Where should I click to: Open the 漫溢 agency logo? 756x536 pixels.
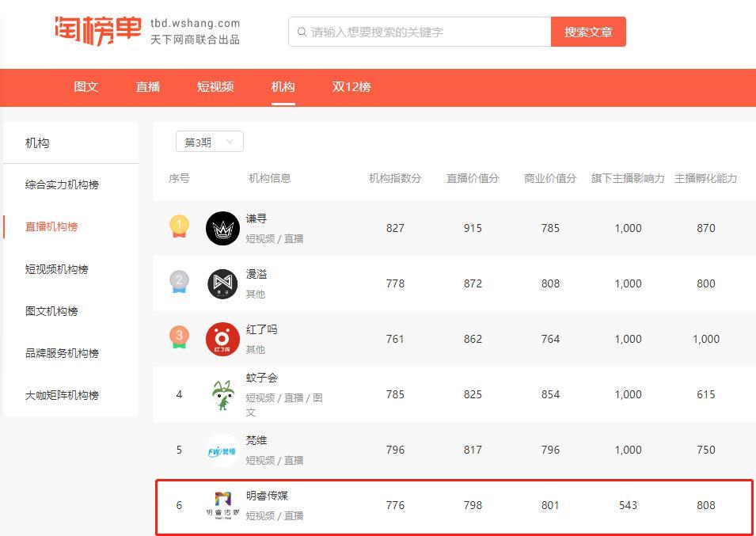tap(222, 284)
